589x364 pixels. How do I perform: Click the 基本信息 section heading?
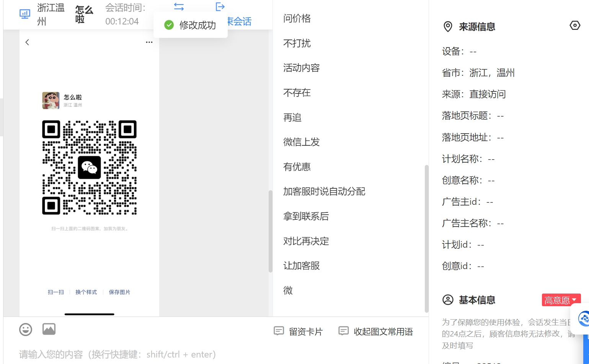tap(477, 300)
